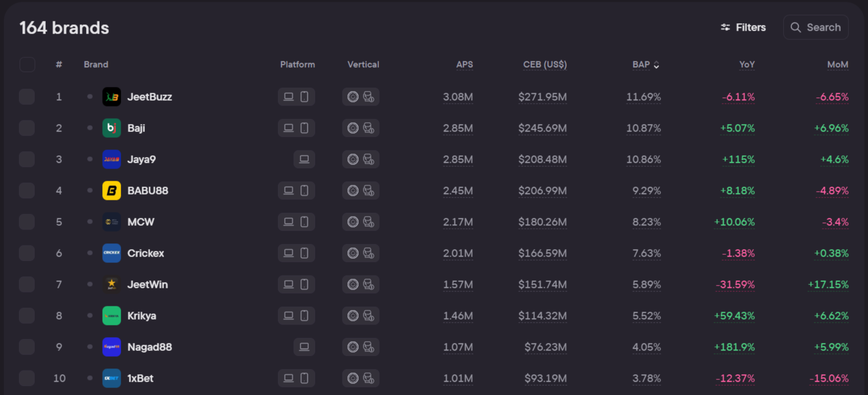The width and height of the screenshot is (868, 395).
Task: Click the APS column header
Action: [464, 64]
